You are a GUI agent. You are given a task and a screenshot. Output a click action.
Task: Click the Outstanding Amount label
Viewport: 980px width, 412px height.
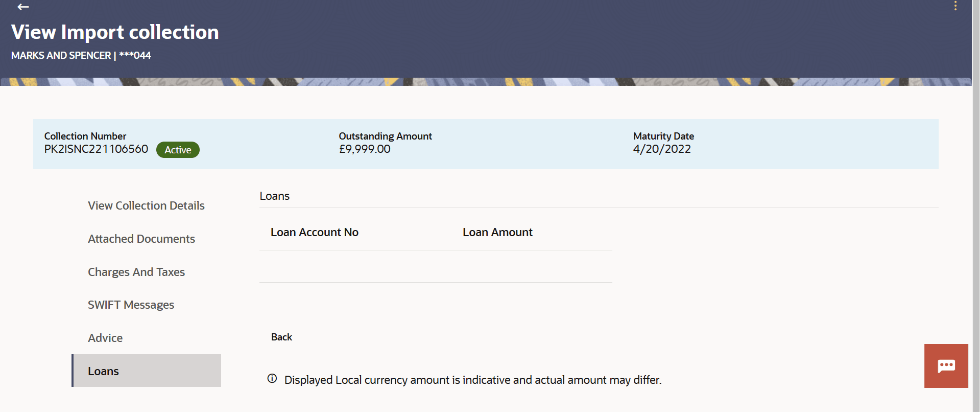(385, 136)
